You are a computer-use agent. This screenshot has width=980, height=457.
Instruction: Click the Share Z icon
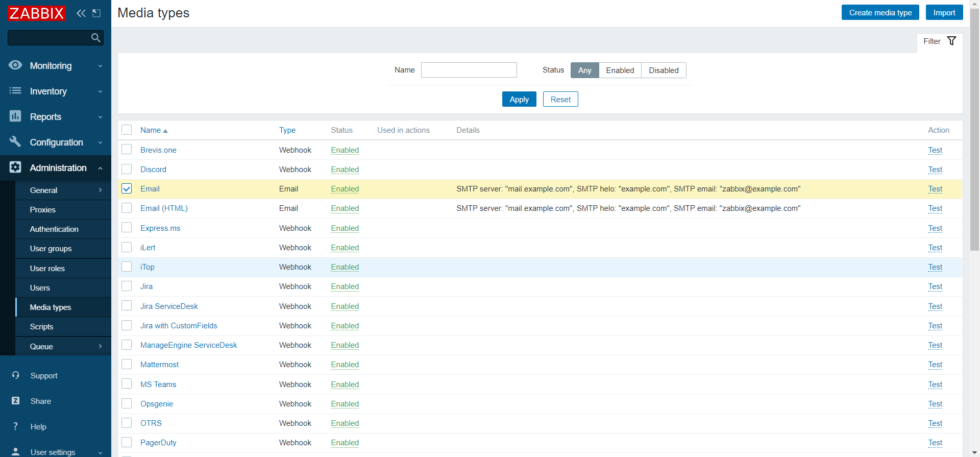click(x=15, y=401)
